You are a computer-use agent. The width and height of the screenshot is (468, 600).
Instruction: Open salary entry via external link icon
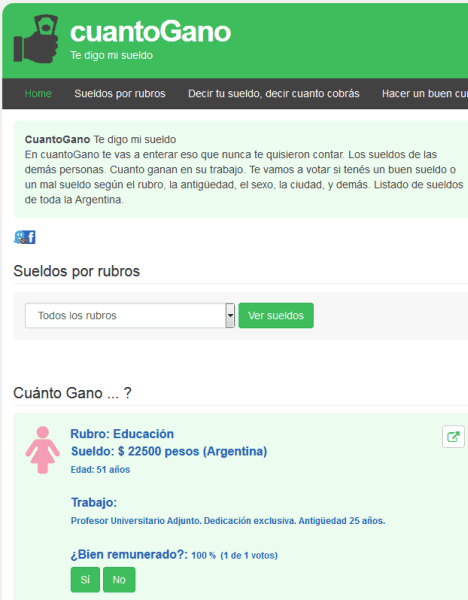coord(453,436)
